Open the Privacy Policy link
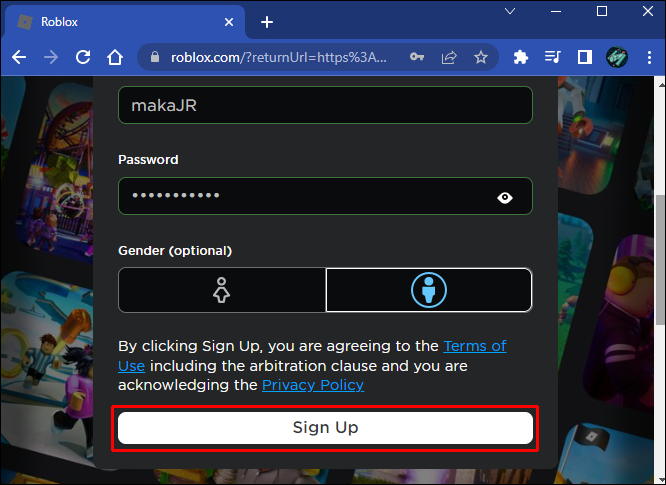The width and height of the screenshot is (666, 485). pyautogui.click(x=313, y=385)
